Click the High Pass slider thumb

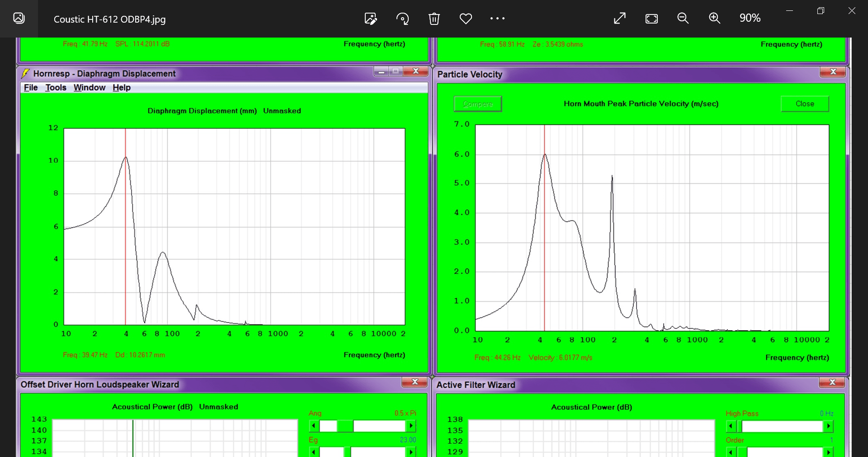739,426
